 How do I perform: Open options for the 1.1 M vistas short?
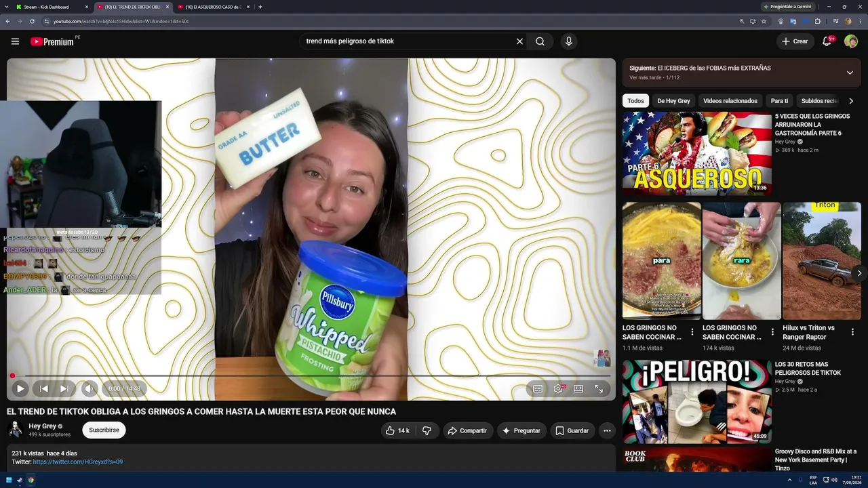tap(692, 332)
